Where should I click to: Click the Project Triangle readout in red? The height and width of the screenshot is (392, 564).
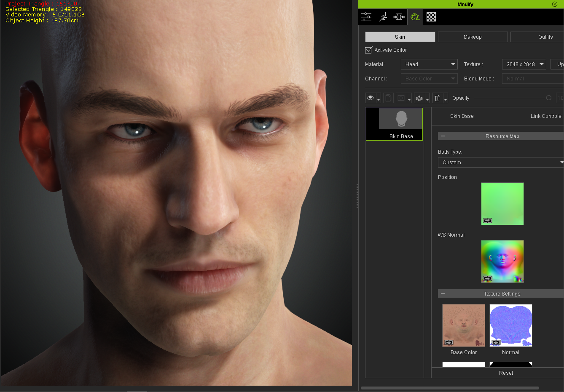41,3
